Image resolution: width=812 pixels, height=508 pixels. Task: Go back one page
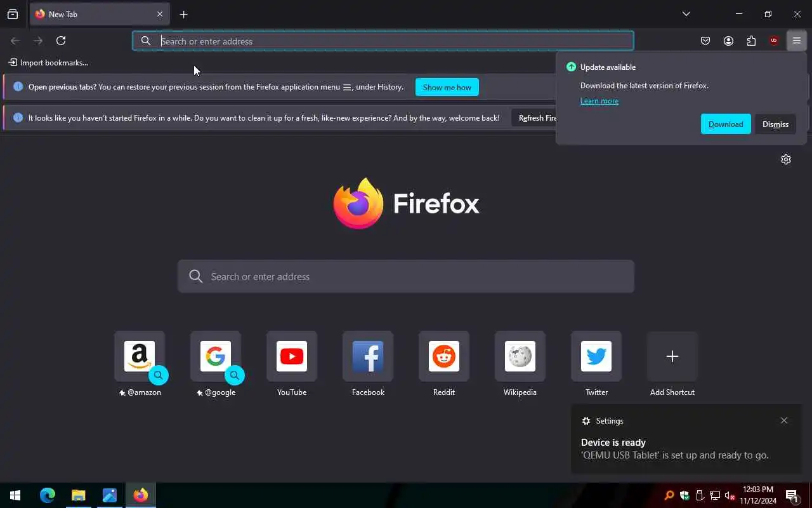15,41
